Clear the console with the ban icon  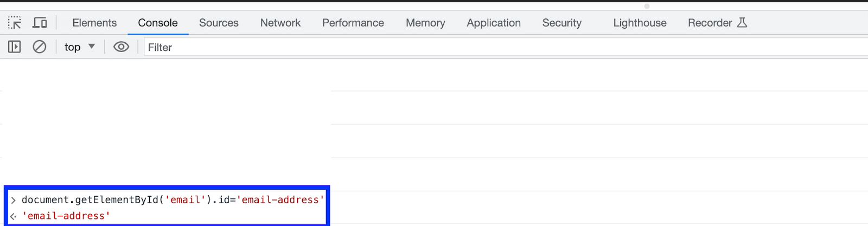pyautogui.click(x=40, y=47)
